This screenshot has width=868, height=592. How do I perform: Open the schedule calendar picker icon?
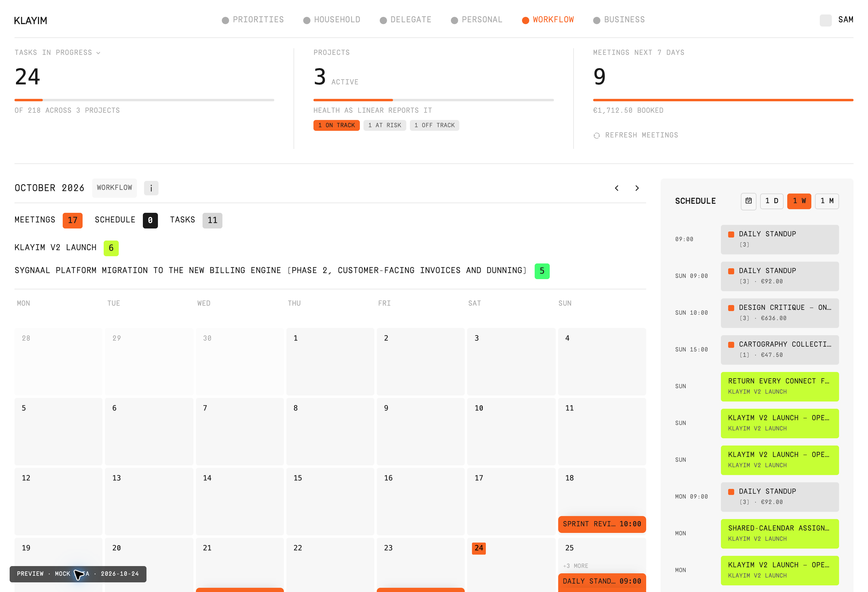[748, 201]
